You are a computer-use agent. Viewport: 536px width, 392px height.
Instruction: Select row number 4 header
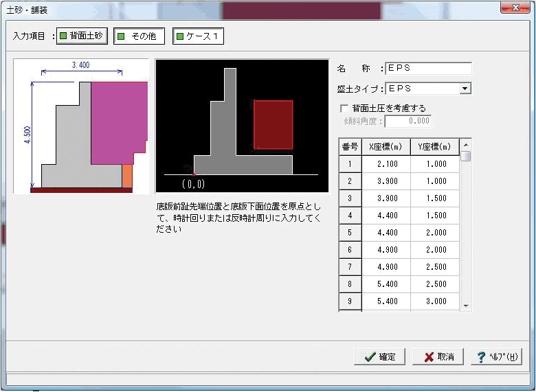coord(350,216)
